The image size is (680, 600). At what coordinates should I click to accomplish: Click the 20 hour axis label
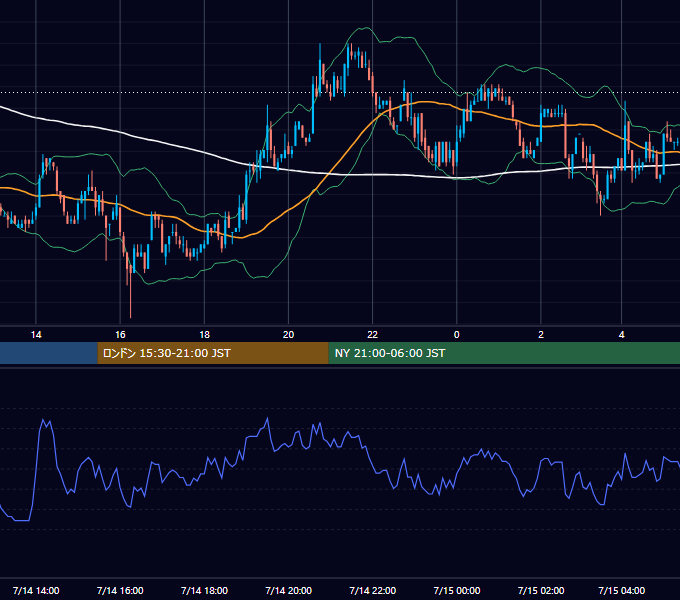coord(288,335)
